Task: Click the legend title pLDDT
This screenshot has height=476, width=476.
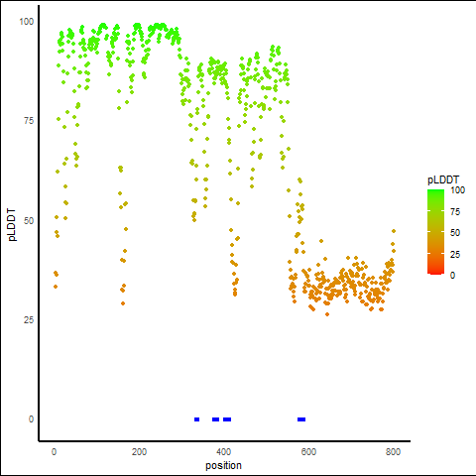Action: (x=443, y=179)
